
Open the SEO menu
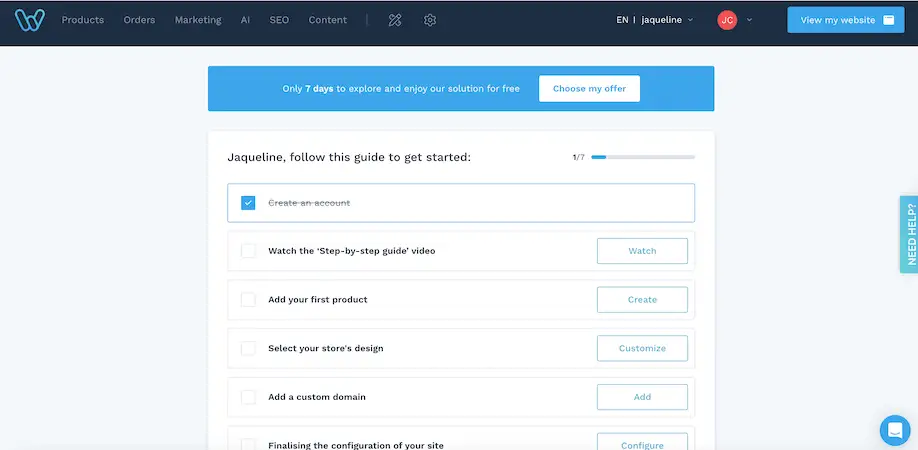click(x=279, y=20)
